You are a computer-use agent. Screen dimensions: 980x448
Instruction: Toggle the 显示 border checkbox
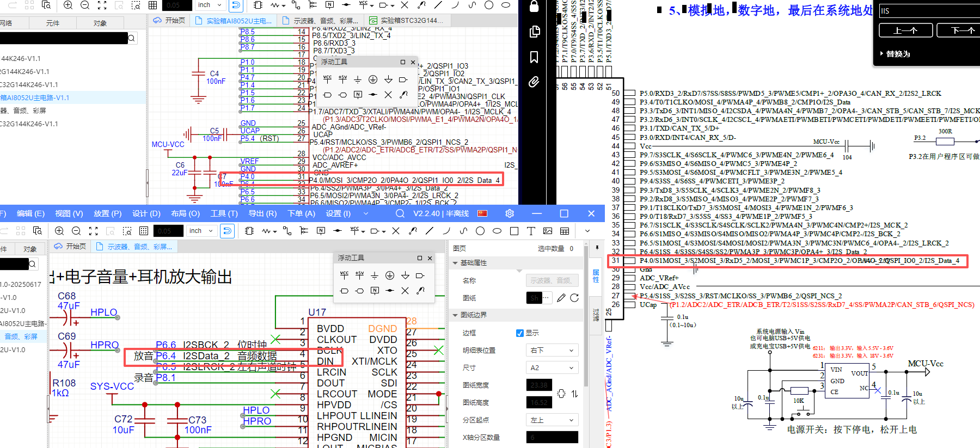point(520,333)
